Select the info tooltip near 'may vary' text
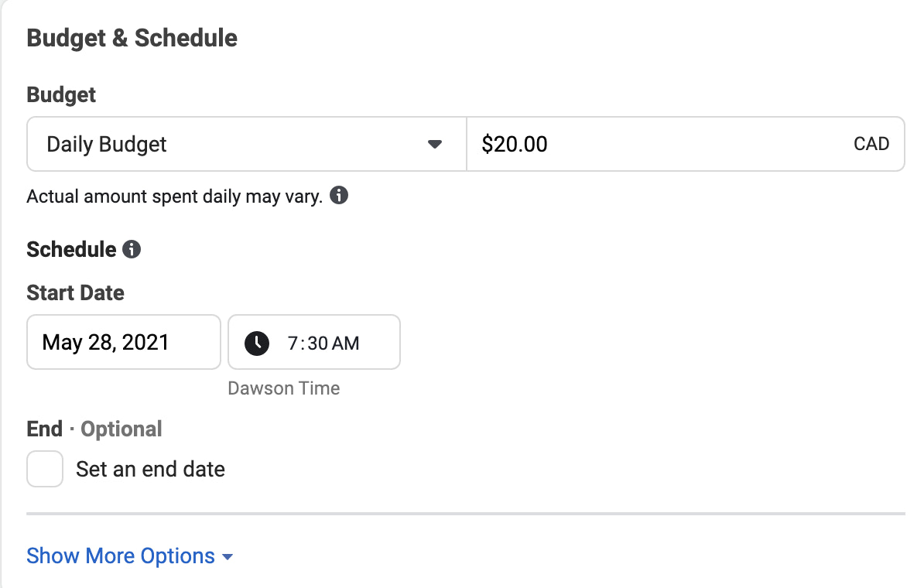The image size is (924, 588). tap(339, 196)
